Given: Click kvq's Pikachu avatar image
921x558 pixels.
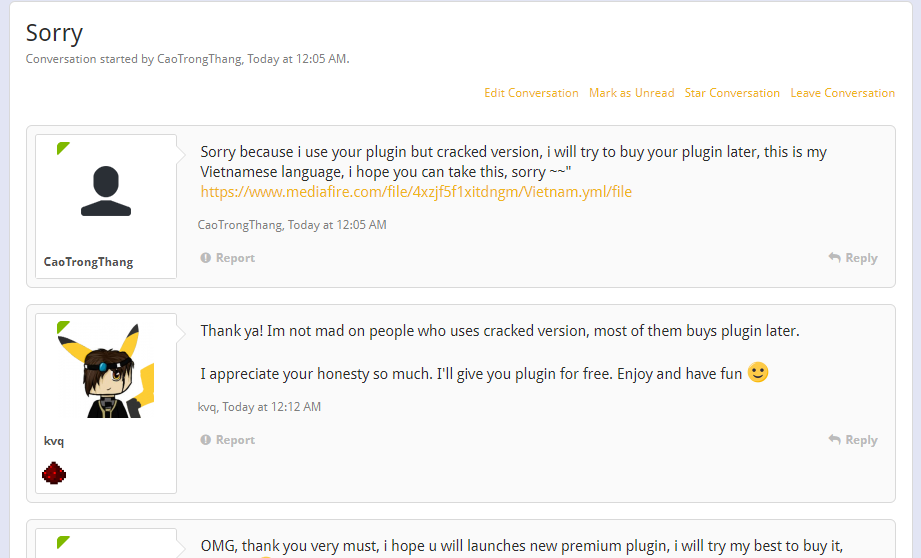Looking at the screenshot, I should [x=106, y=370].
